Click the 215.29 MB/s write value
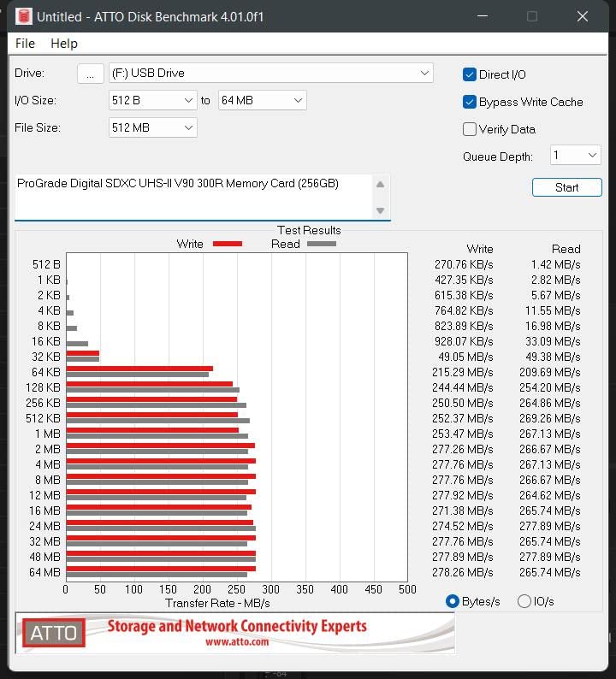Screen dimensions: 616x679 coord(462,372)
